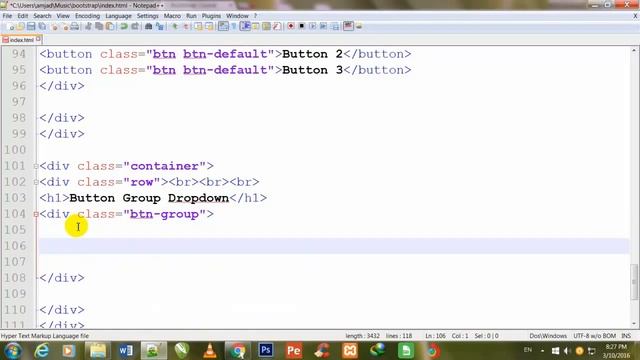Click the Print toolbar icon

coord(75,27)
